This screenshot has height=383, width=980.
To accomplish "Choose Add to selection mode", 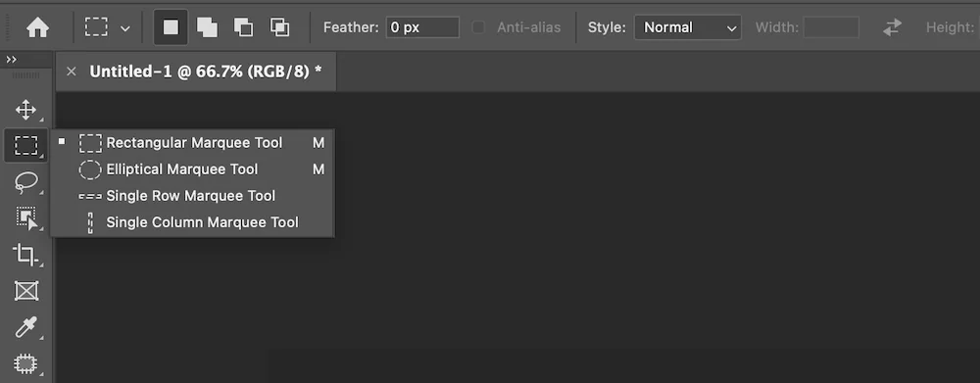I will click(207, 27).
